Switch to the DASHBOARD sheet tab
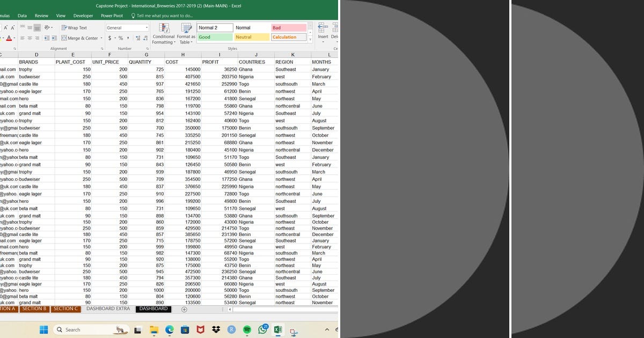The height and width of the screenshot is (338, 644). coord(153,308)
